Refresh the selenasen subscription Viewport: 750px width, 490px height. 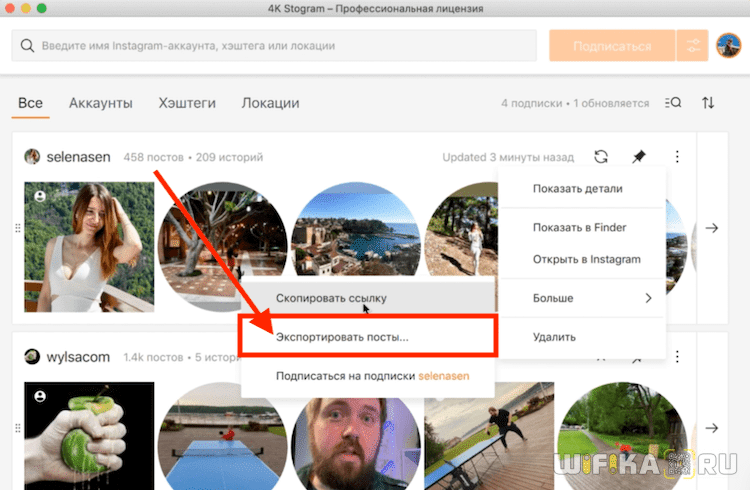pyautogui.click(x=601, y=156)
